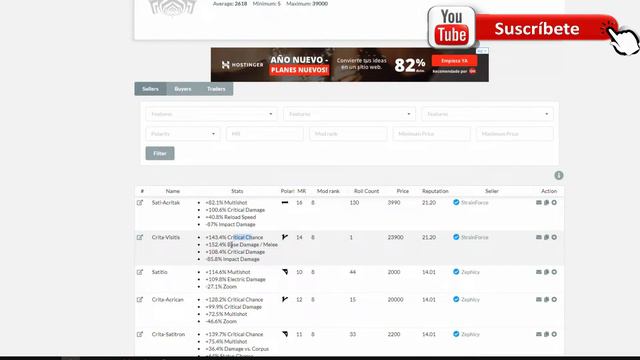Click the +114.6% Multishot stat line
Screen dimensions: 640x360
228,272
